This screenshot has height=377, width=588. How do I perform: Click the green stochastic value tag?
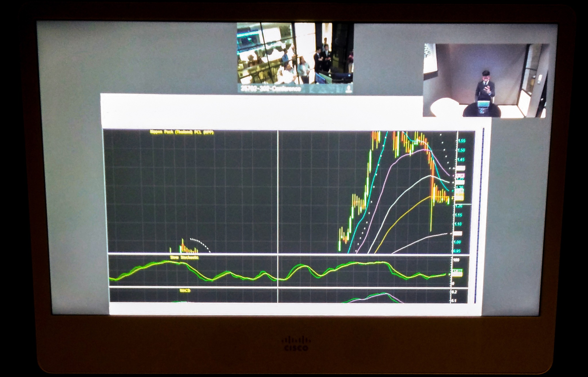click(x=457, y=271)
